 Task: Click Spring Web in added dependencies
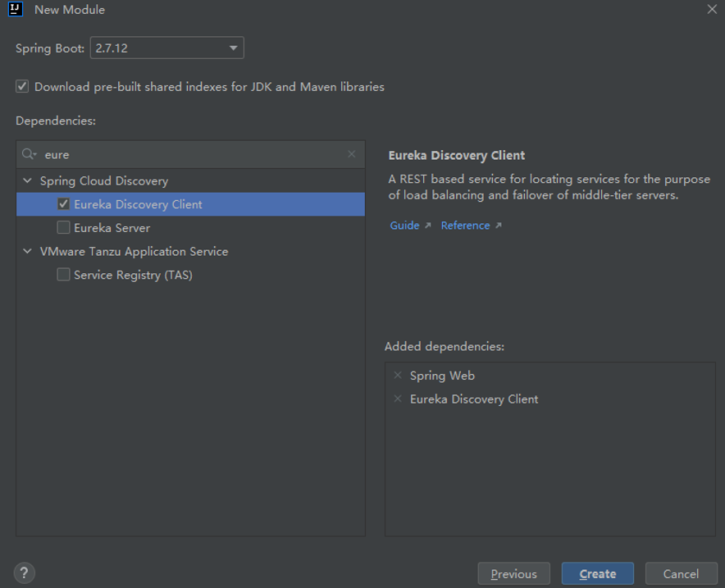(x=442, y=376)
